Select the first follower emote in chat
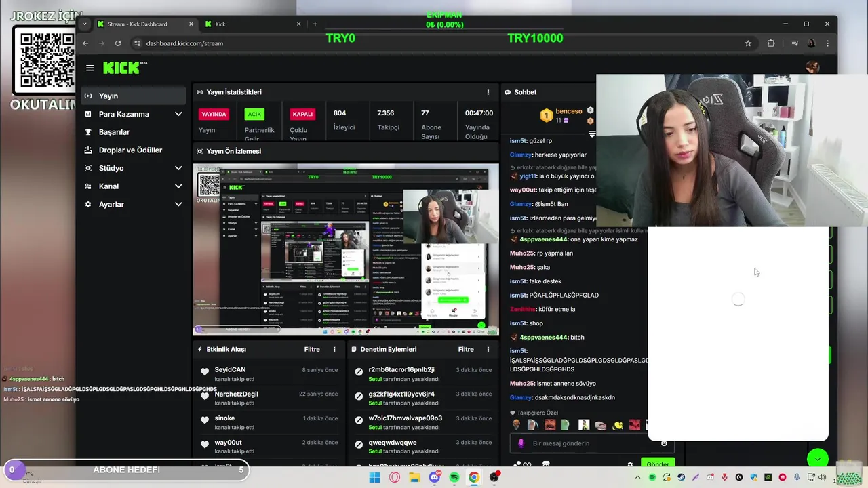The height and width of the screenshot is (488, 868). coord(517,425)
